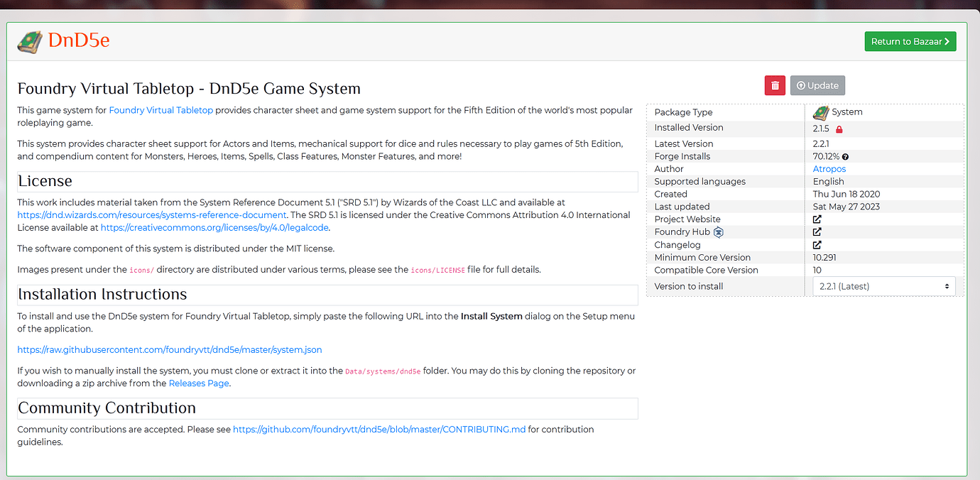Screen dimensions: 980x480
Task: Open the Foundry Hub external link icon
Action: click(817, 231)
